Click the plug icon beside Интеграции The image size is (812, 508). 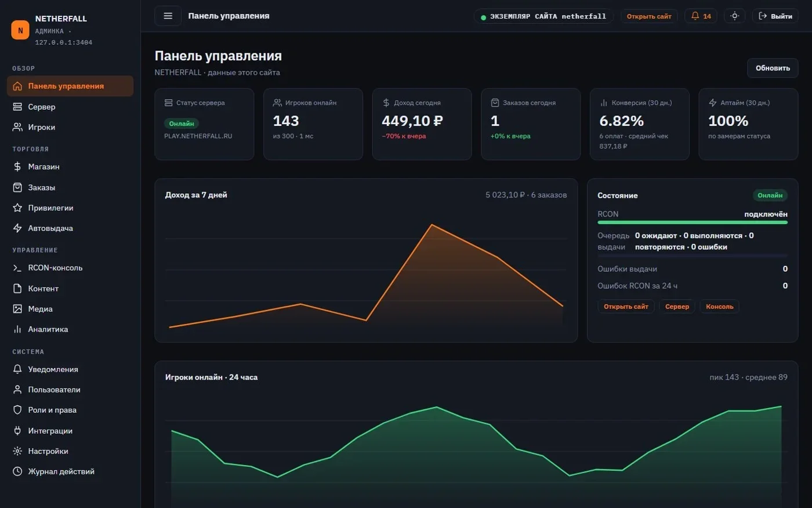[x=17, y=431]
